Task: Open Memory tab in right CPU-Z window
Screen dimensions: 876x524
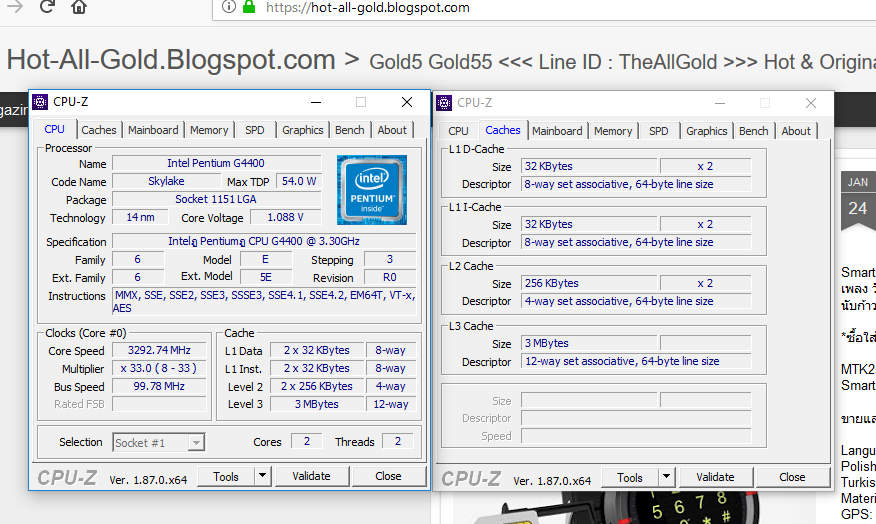Action: pos(613,131)
